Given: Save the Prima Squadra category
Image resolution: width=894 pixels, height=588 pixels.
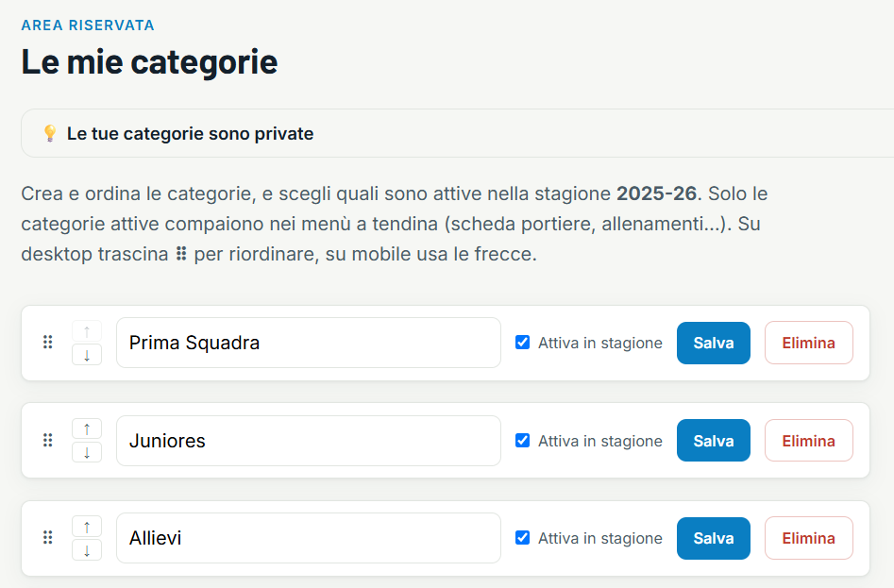Looking at the screenshot, I should (x=714, y=343).
